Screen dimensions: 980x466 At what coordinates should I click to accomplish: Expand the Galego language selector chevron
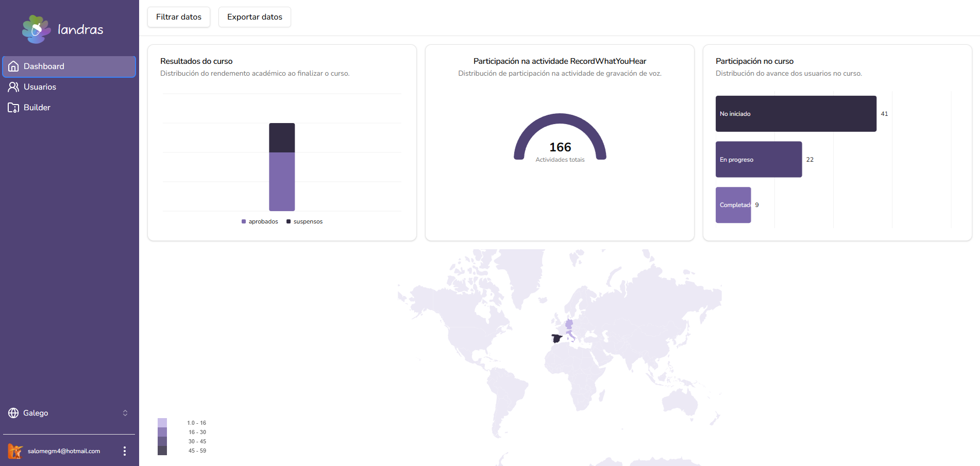(x=125, y=413)
